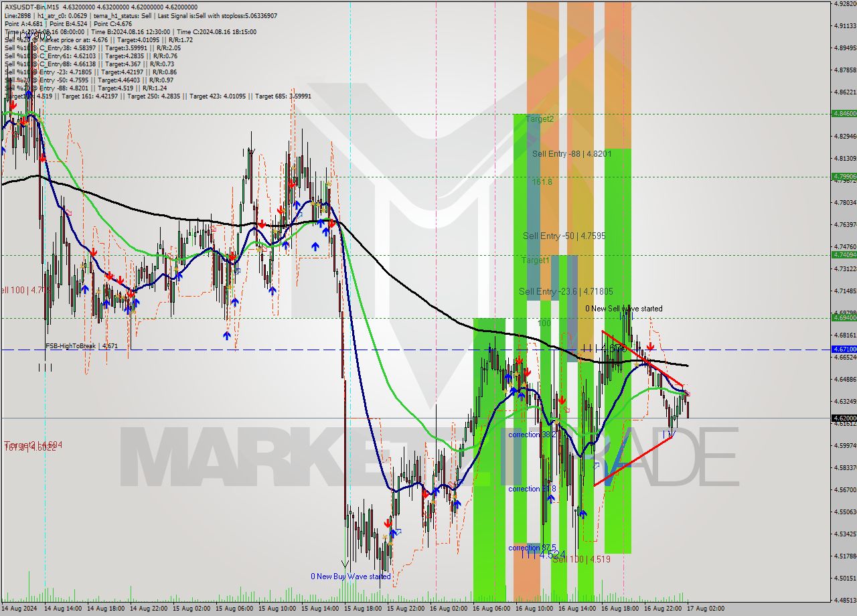Click the 'Sell Entry -50 | 4.7595' label
This screenshot has width=857, height=616.
[564, 236]
